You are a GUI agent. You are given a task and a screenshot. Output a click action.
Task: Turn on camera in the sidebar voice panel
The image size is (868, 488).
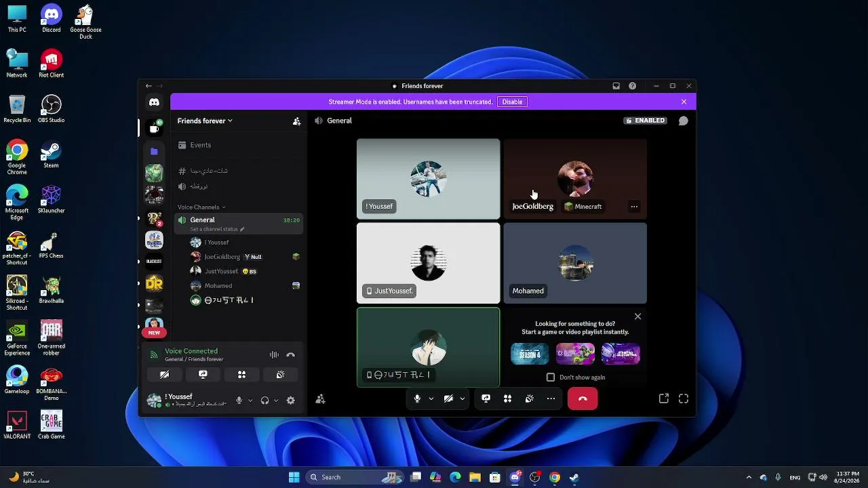164,375
